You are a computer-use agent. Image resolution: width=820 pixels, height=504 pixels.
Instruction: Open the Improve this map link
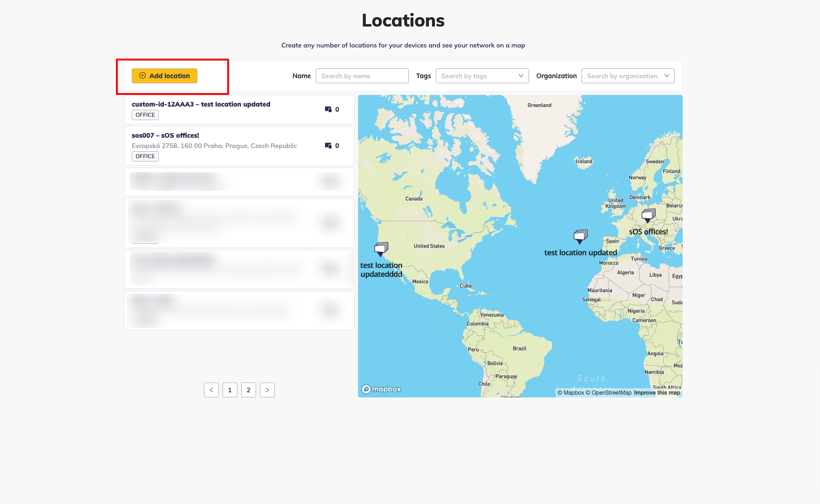pos(657,393)
